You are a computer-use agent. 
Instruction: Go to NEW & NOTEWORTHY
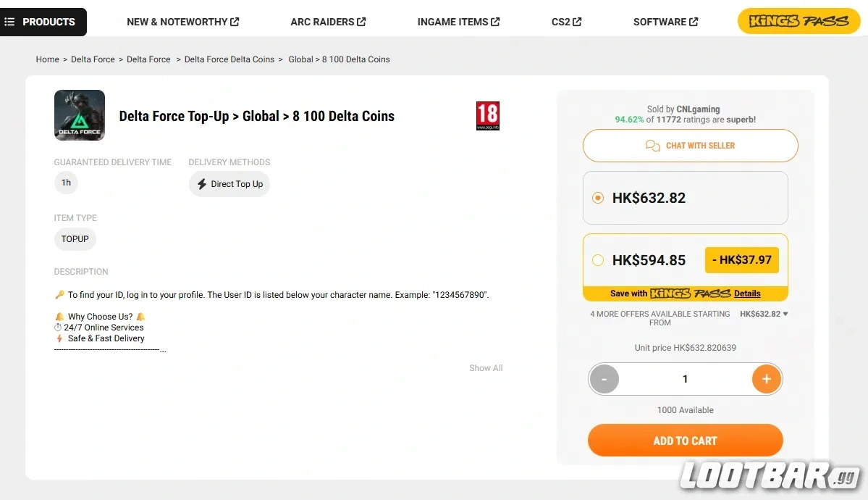[x=177, y=21]
